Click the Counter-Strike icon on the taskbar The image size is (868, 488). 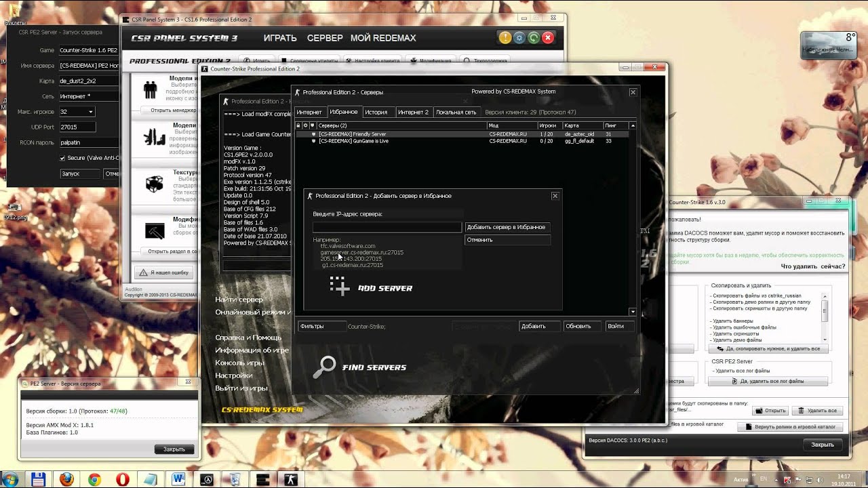coord(290,479)
